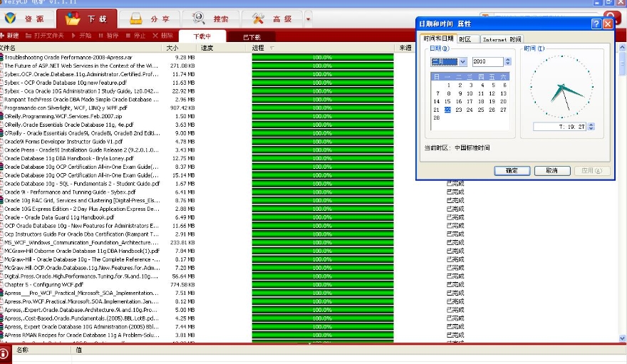Select the 时间和日期 tab in dialog
Screen dimensions: 627x364
click(438, 38)
